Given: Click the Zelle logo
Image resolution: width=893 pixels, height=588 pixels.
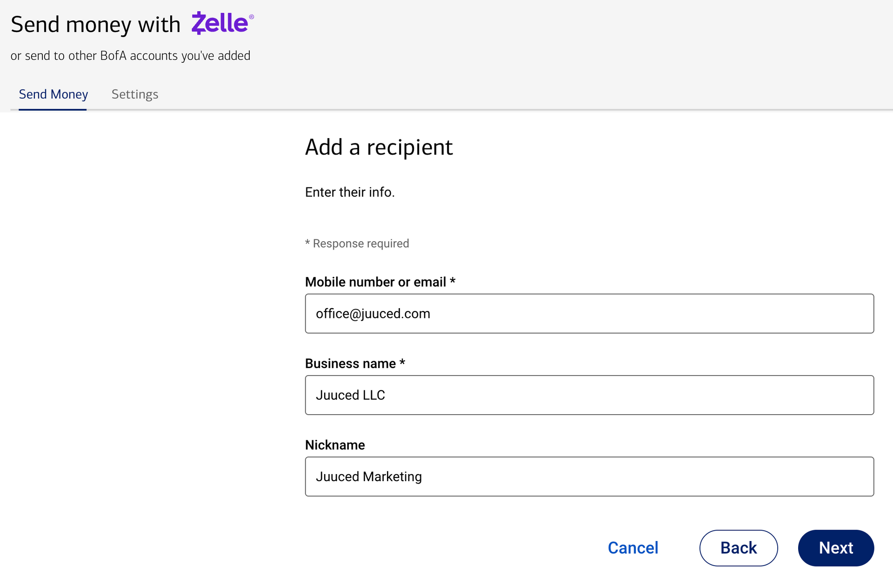Looking at the screenshot, I should [x=220, y=23].
